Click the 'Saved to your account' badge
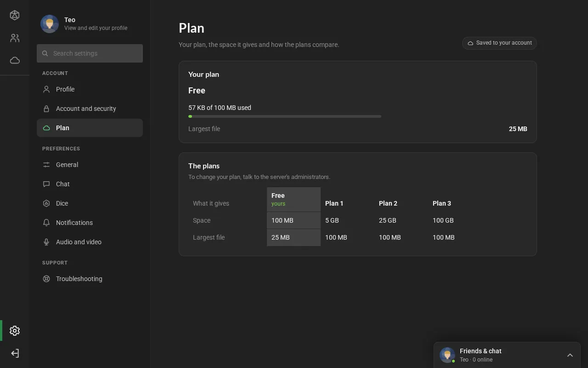This screenshot has height=368, width=588. point(499,43)
